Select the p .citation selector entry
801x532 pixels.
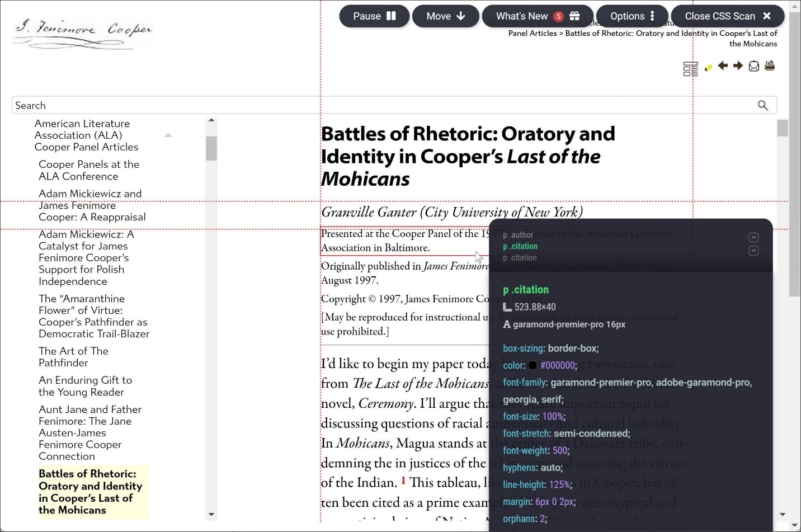click(x=520, y=246)
